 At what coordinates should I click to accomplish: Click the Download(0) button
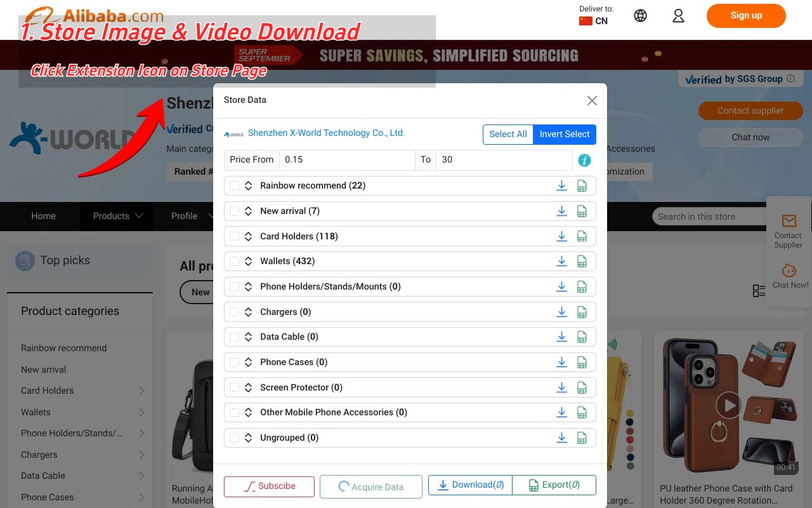(x=470, y=485)
